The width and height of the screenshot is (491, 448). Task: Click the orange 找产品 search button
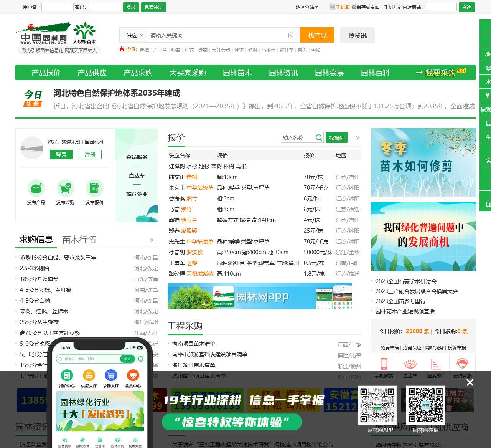317,35
